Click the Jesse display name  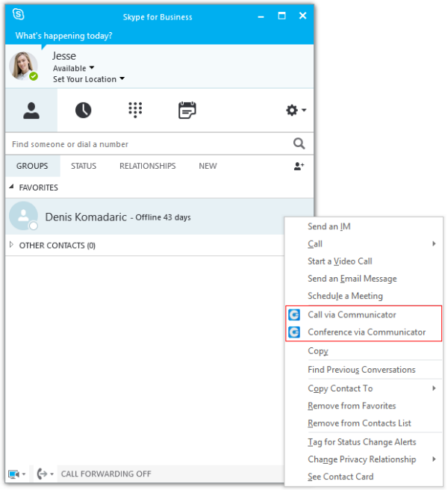[64, 56]
